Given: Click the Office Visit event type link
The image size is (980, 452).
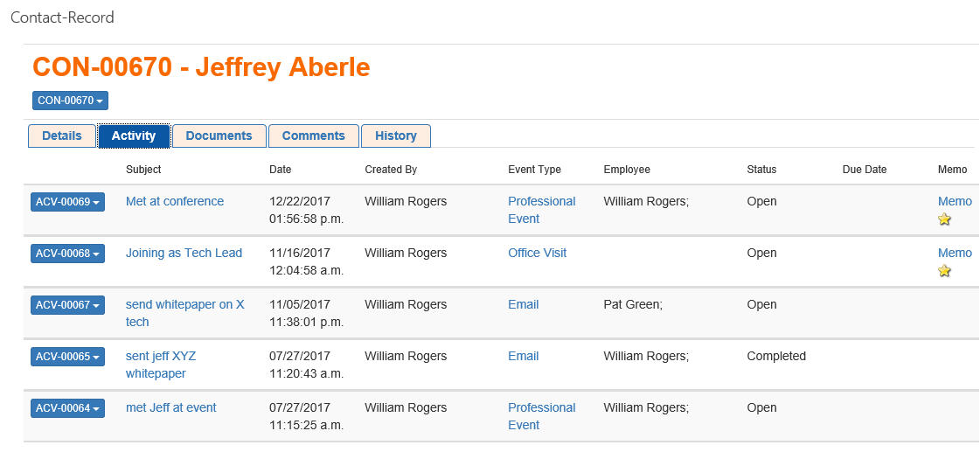Looking at the screenshot, I should pyautogui.click(x=537, y=253).
